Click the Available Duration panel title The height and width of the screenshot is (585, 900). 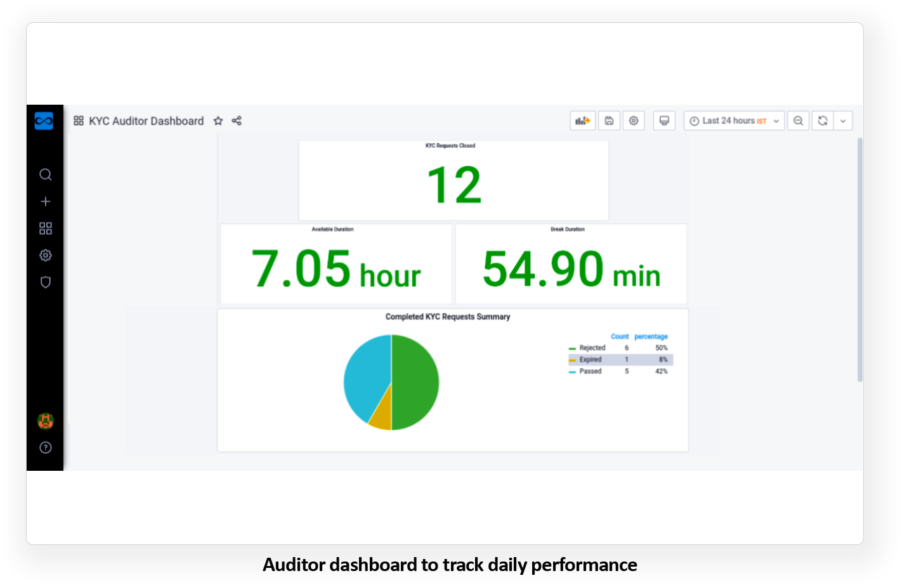[x=332, y=229]
